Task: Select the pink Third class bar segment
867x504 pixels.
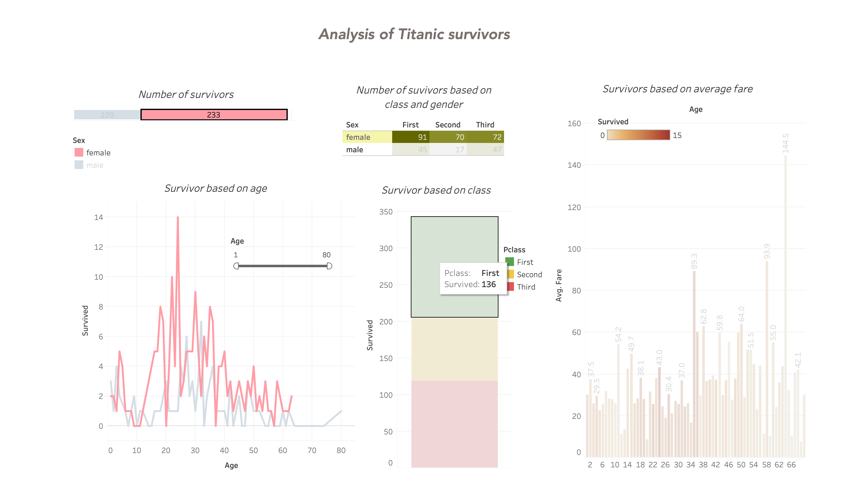Action: (454, 424)
